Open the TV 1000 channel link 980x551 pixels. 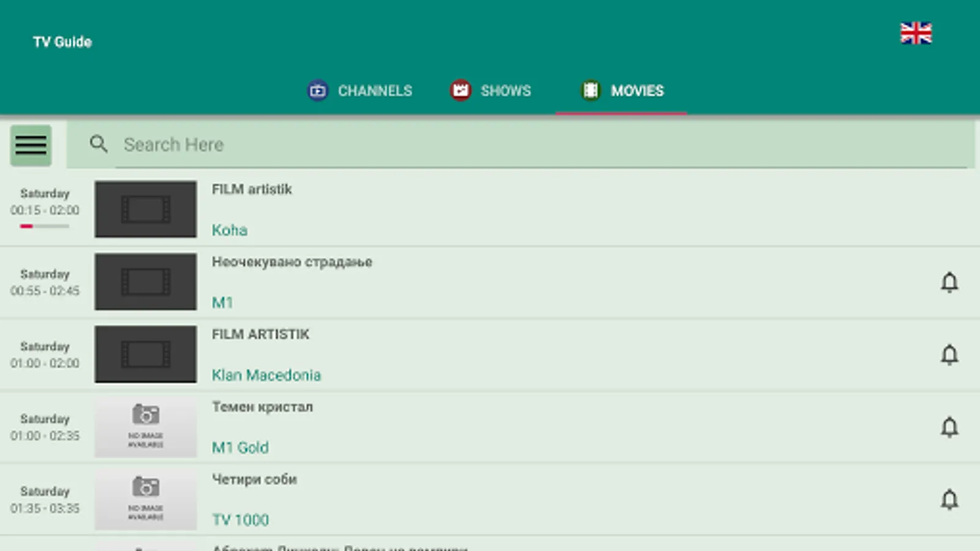coord(240,520)
